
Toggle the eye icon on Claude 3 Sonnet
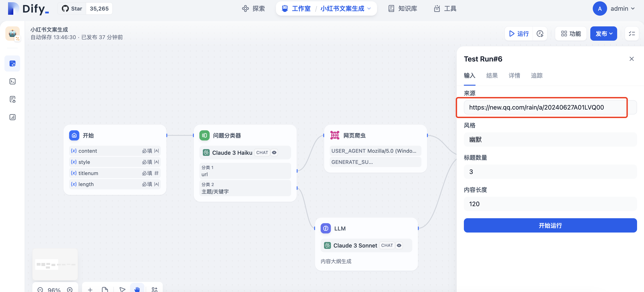click(399, 245)
